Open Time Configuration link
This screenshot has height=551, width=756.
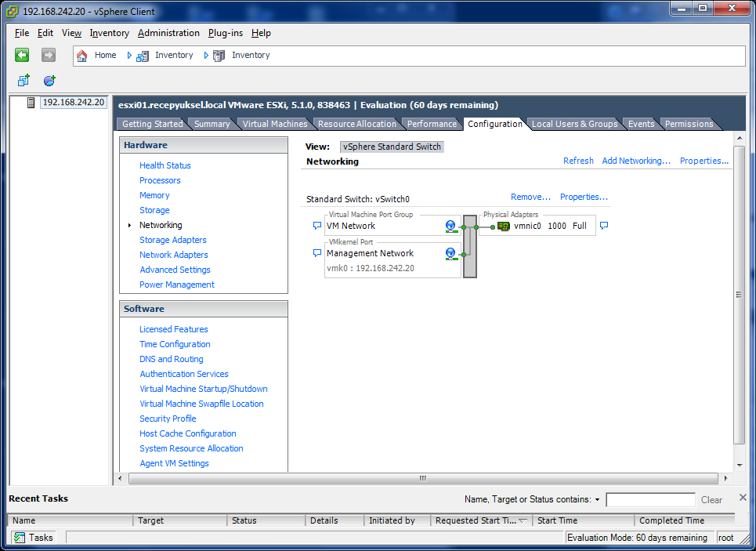[x=175, y=344]
